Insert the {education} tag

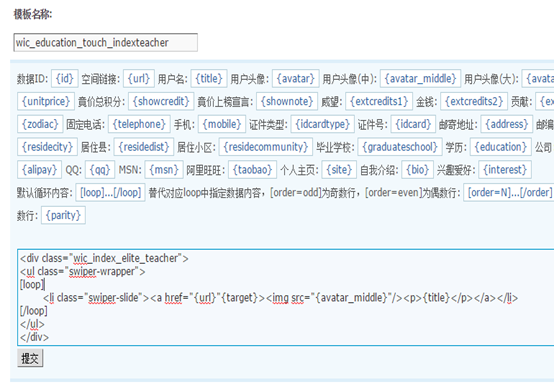point(501,147)
